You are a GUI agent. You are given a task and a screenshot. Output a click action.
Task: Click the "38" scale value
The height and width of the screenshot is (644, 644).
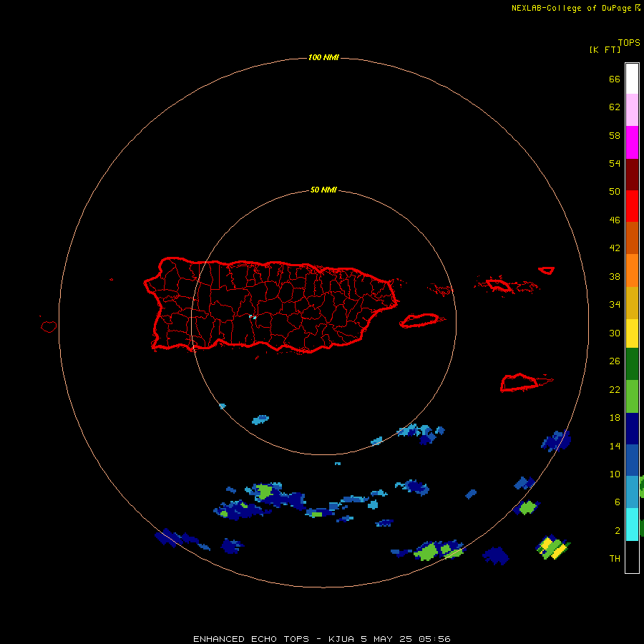point(615,277)
